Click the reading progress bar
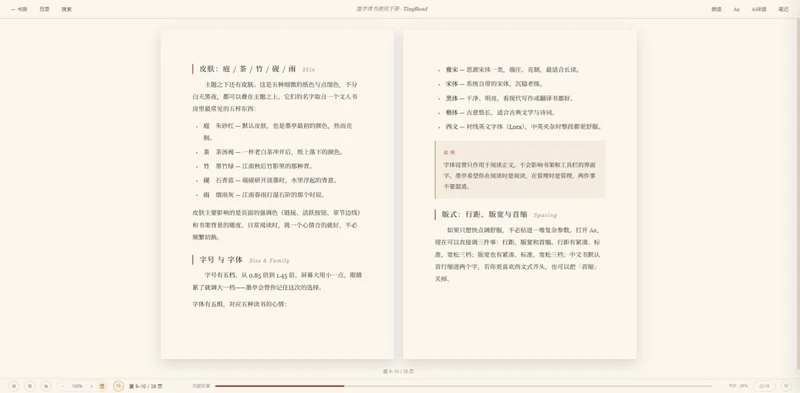 click(x=463, y=386)
